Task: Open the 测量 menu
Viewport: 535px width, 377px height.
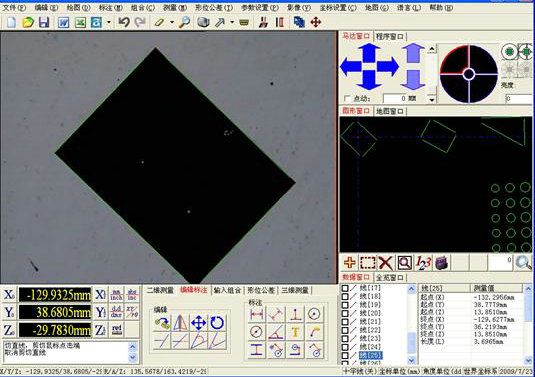Action: click(175, 8)
